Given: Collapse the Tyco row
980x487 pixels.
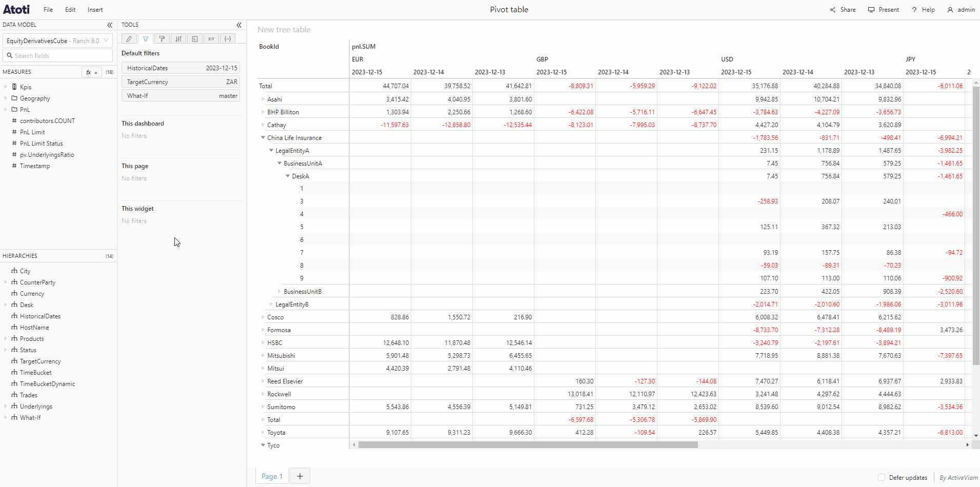Looking at the screenshot, I should coord(263,445).
